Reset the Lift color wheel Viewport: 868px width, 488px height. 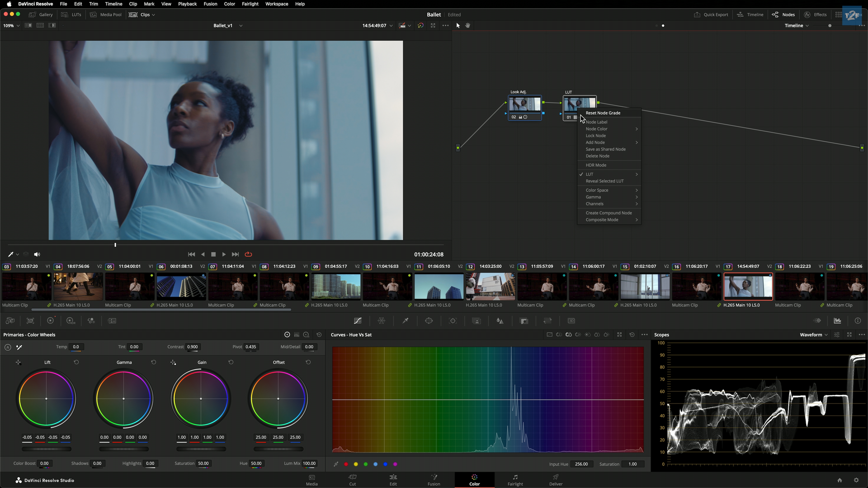tap(76, 362)
